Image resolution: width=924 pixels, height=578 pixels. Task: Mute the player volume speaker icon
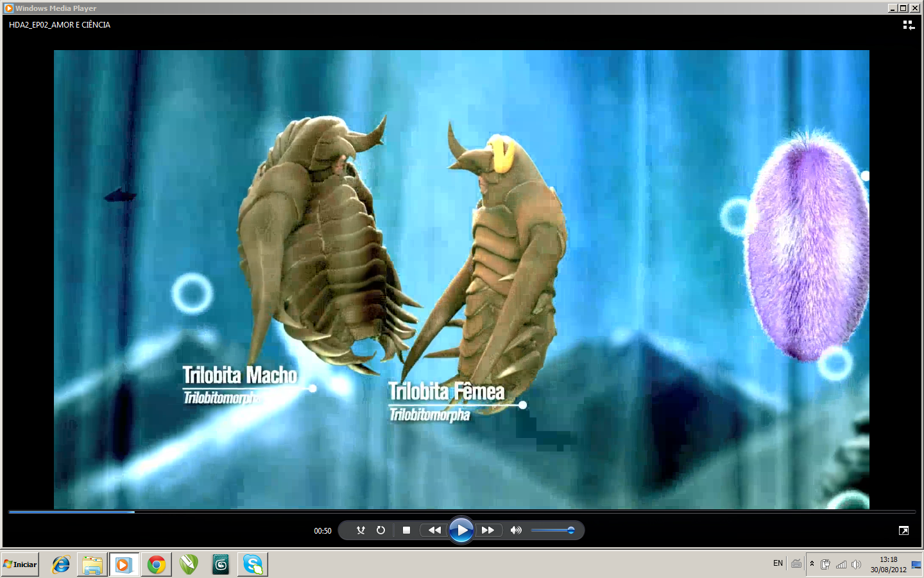516,530
